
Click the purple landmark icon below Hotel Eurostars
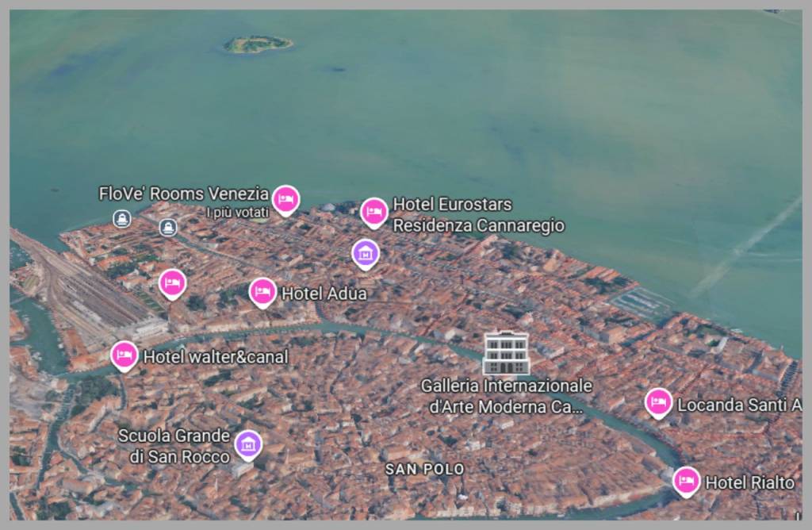tap(365, 252)
